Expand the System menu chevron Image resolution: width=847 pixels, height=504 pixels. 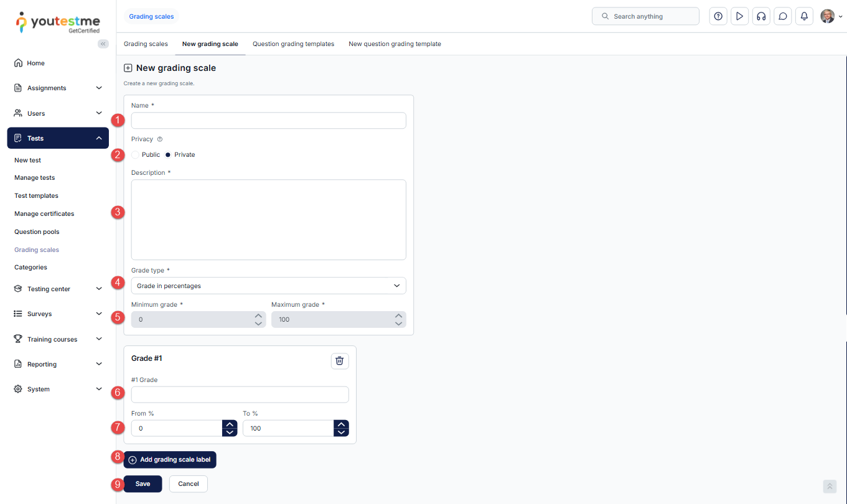[x=99, y=389]
